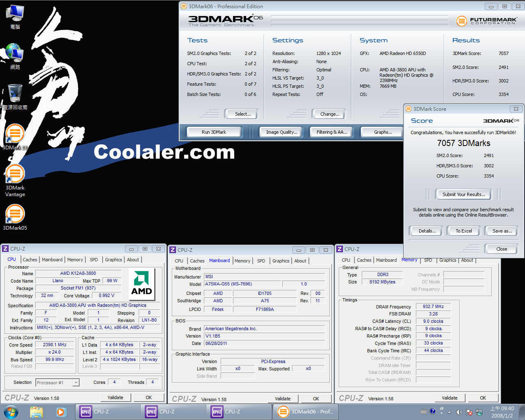Open the Windows Start menu
The image size is (525, 420).
[x=11, y=412]
